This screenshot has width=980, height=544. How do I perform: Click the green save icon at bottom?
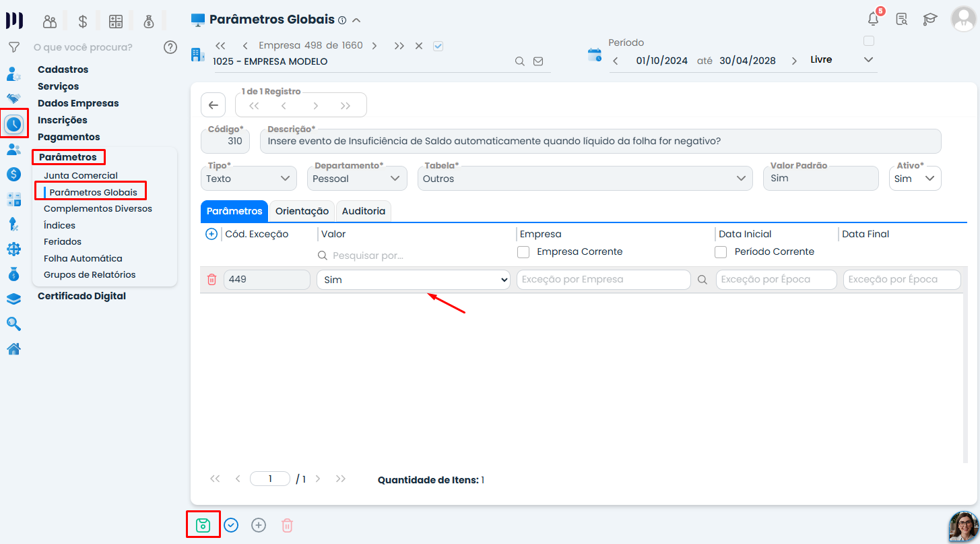point(203,525)
